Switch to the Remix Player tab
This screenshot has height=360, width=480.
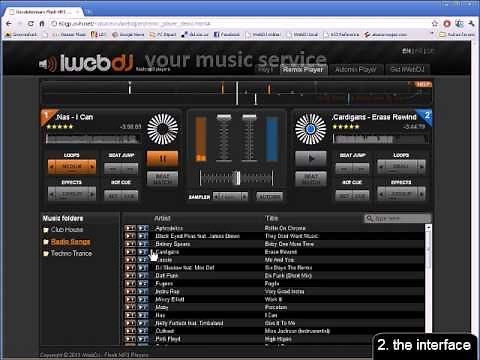[303, 69]
